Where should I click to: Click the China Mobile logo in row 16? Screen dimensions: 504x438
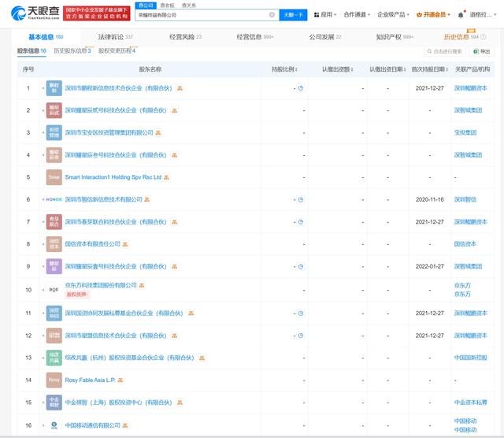click(x=54, y=425)
